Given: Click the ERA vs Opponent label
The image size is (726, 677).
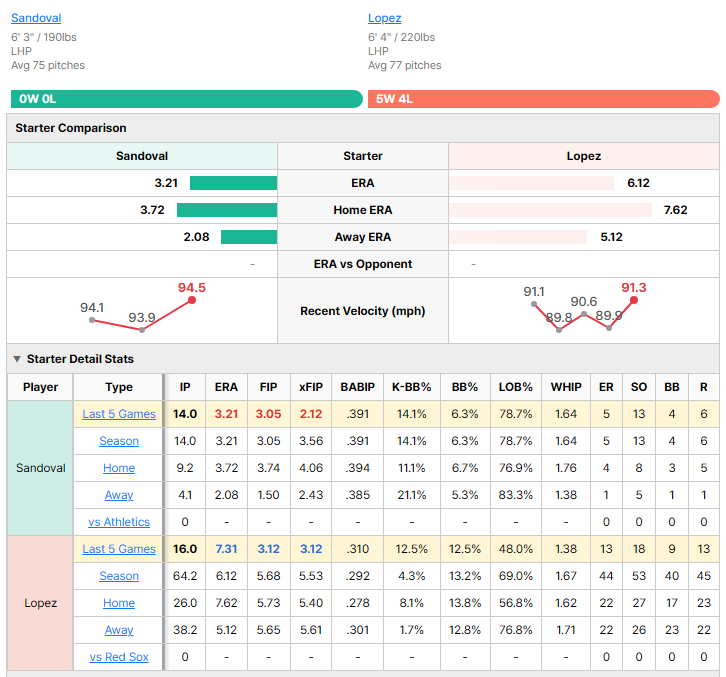Looking at the screenshot, I should [x=363, y=264].
